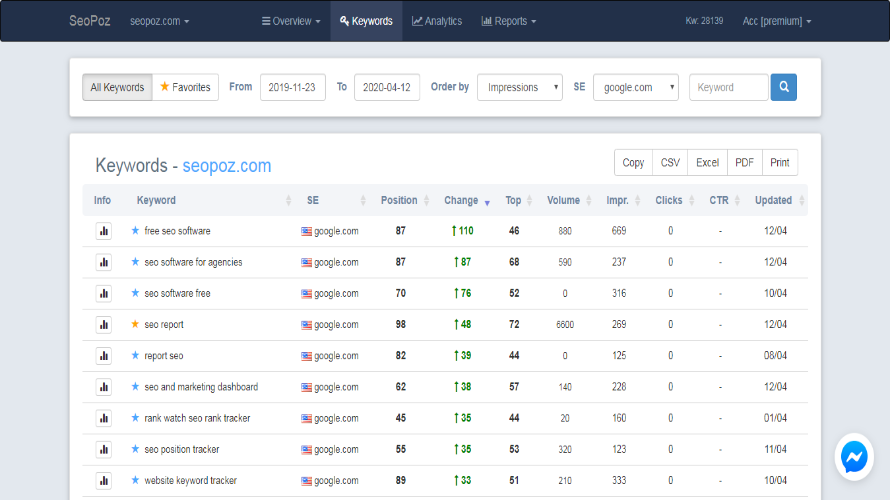Toggle favorite star for seo and marketing dashboard
The image size is (890, 500).
point(135,386)
